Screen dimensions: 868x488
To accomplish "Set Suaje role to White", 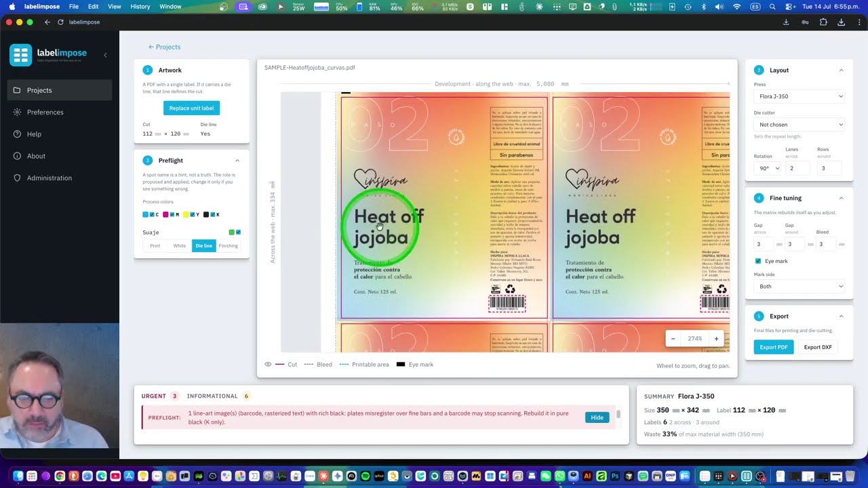I will point(180,245).
